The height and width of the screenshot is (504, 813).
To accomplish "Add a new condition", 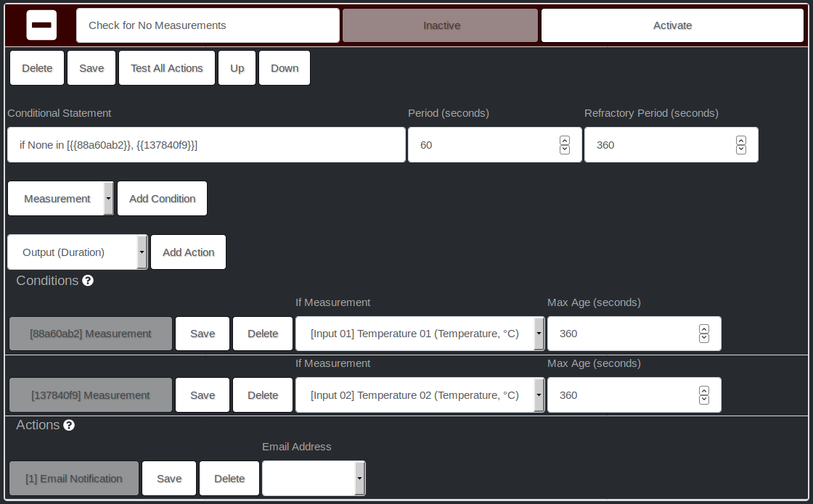I will tap(162, 198).
